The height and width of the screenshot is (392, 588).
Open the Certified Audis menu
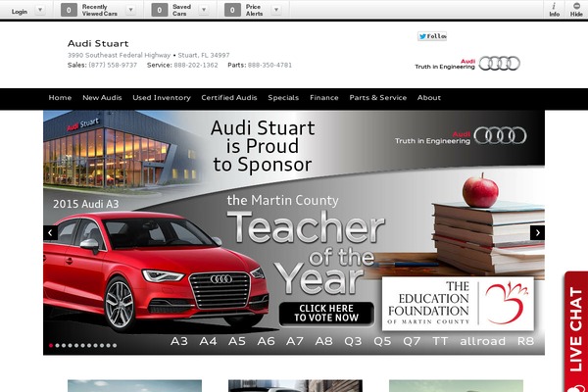(x=229, y=98)
